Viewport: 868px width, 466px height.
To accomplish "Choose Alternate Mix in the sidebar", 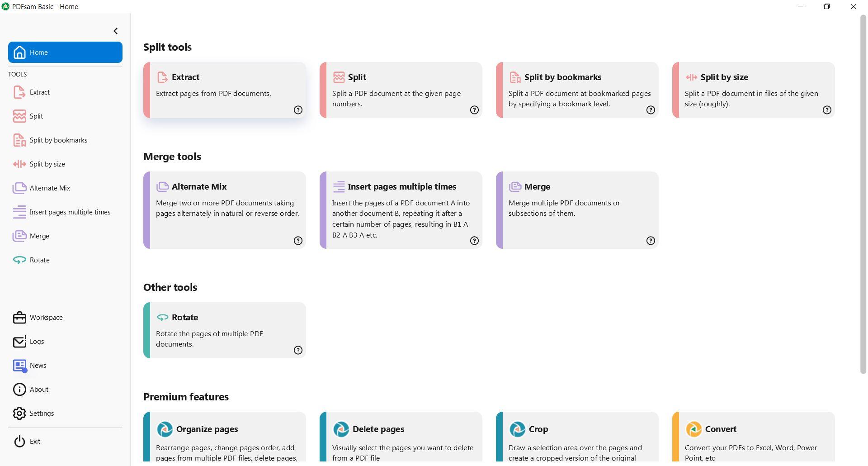I will coord(50,188).
